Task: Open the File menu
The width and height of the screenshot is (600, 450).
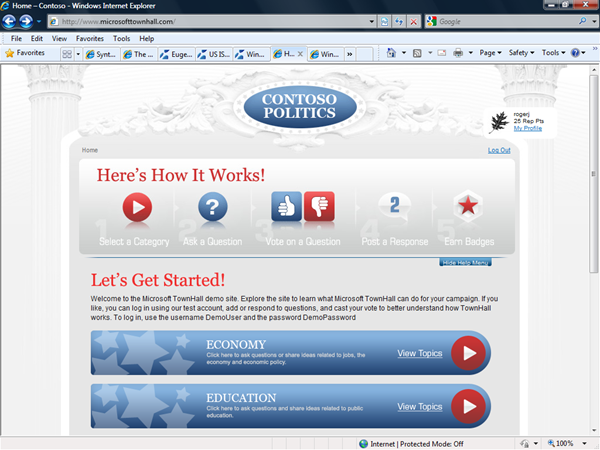Action: (x=16, y=39)
